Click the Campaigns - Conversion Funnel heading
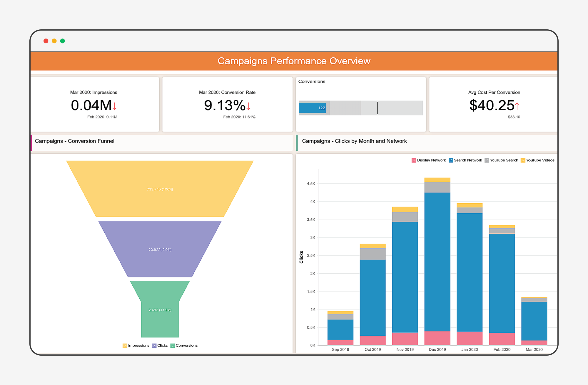Image resolution: width=588 pixels, height=385 pixels. pyautogui.click(x=75, y=141)
